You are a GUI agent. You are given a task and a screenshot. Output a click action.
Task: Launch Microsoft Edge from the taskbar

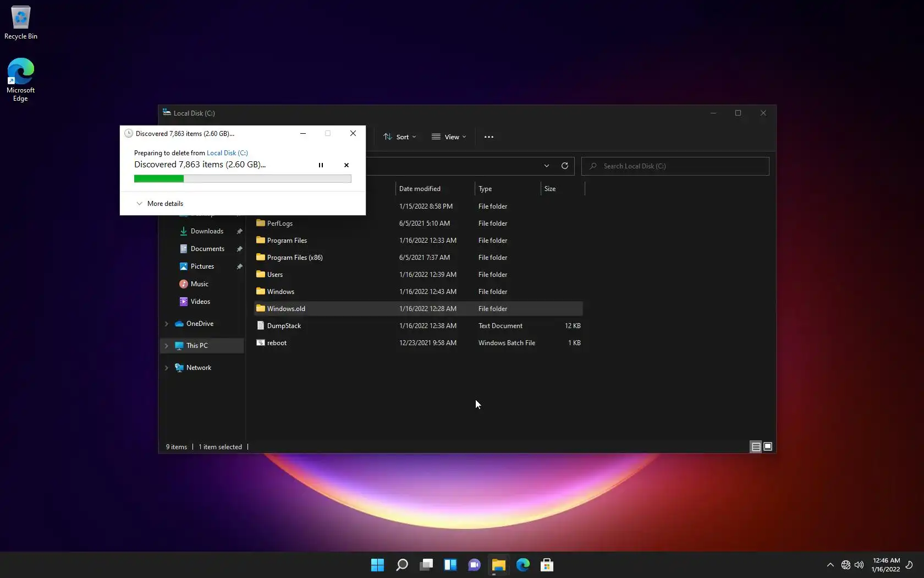522,565
